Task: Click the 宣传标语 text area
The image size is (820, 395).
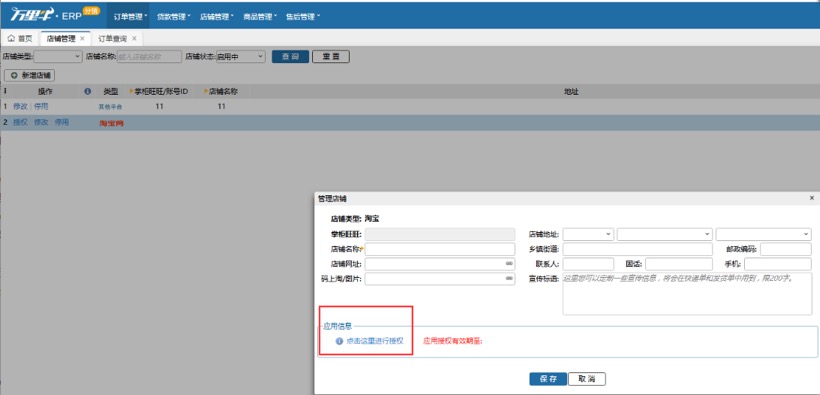Action: 687,294
